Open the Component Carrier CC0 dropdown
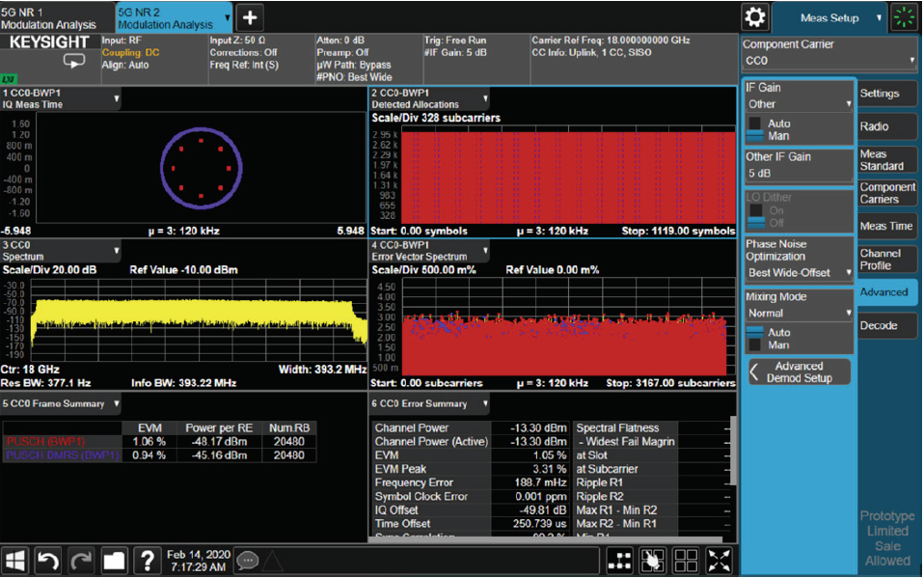924x578 pixels. tap(829, 61)
